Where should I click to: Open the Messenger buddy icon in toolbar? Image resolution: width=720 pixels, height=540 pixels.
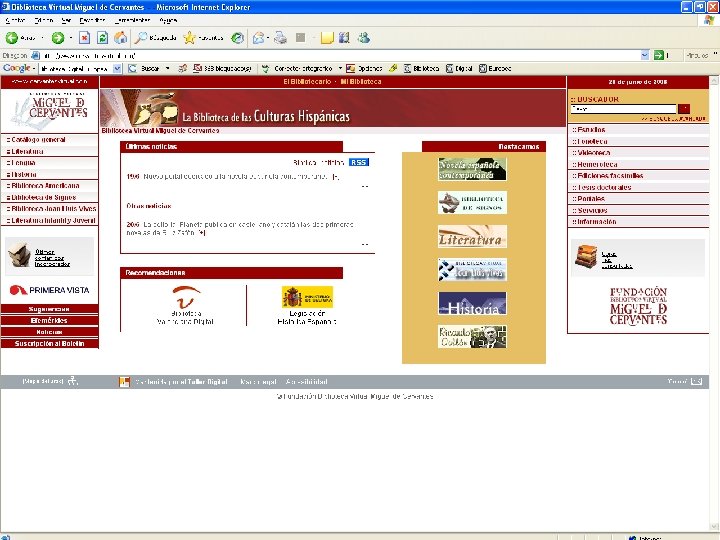[364, 38]
